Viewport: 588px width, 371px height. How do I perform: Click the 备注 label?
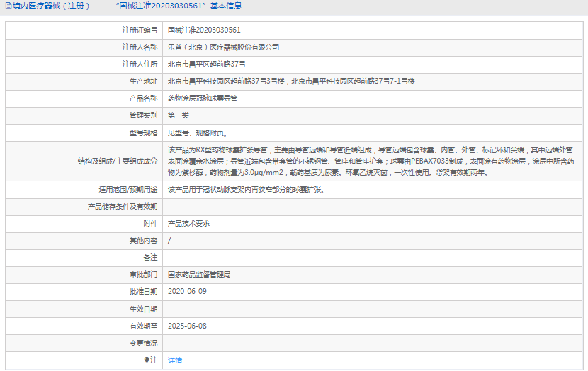click(150, 258)
